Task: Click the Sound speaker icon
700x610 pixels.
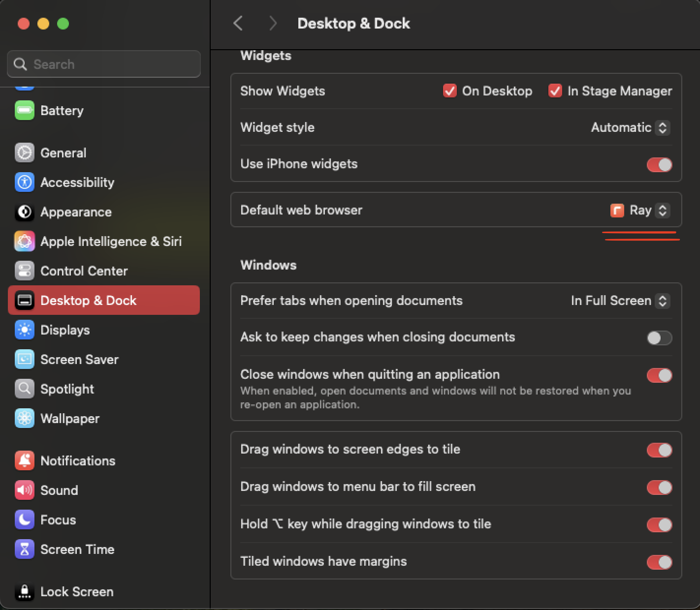Action: (25, 490)
